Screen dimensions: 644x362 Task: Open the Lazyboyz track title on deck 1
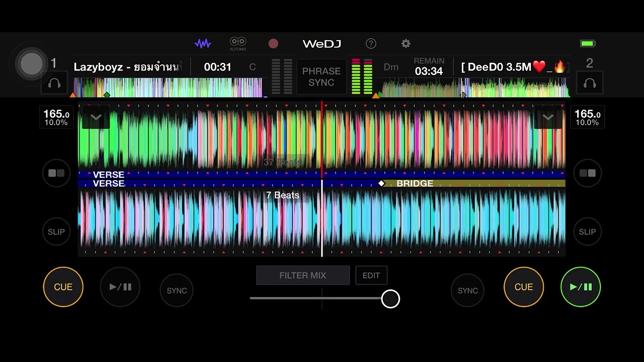click(128, 67)
